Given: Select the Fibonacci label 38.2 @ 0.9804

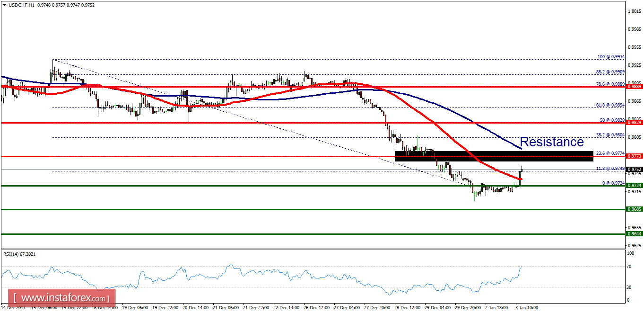Looking at the screenshot, I should tap(610, 134).
